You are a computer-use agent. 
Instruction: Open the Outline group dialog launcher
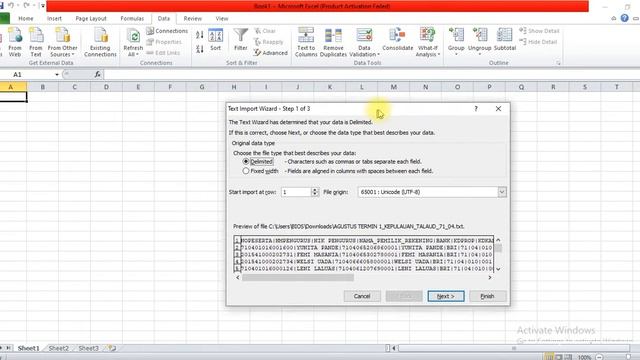(558, 63)
